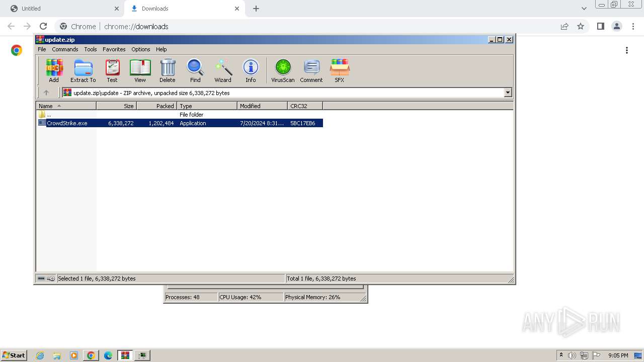644x362 pixels.
Task: Open the Favorites menu
Action: coord(114,49)
